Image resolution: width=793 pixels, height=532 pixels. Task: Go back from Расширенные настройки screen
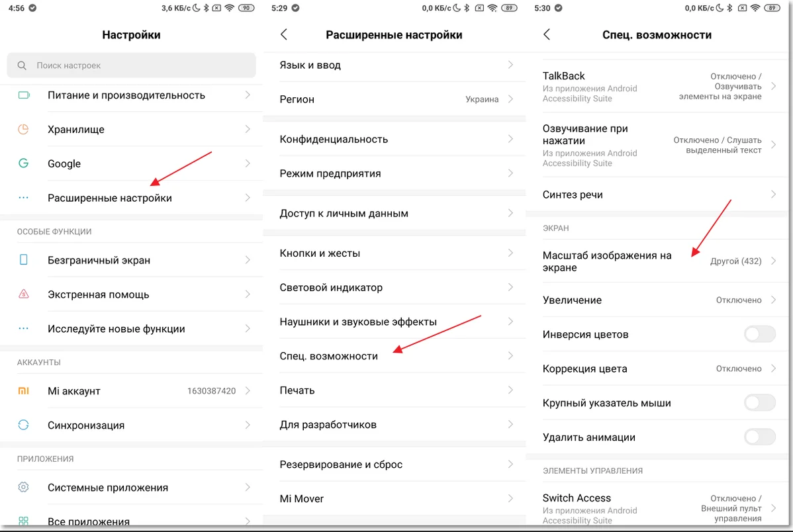pyautogui.click(x=284, y=35)
